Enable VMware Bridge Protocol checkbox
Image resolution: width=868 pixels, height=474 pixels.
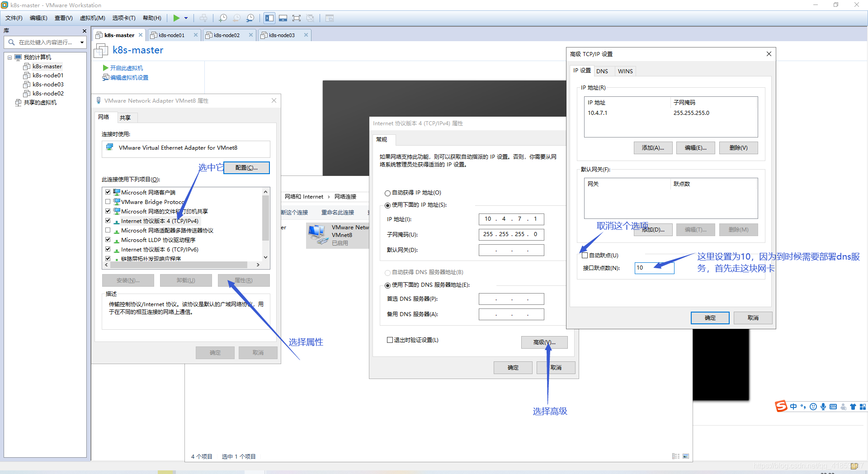click(x=108, y=202)
